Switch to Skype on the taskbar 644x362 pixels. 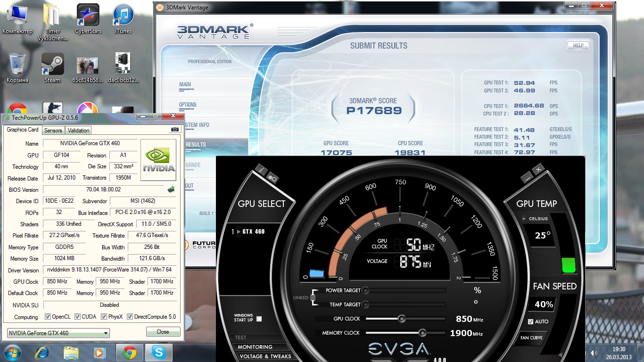click(159, 352)
